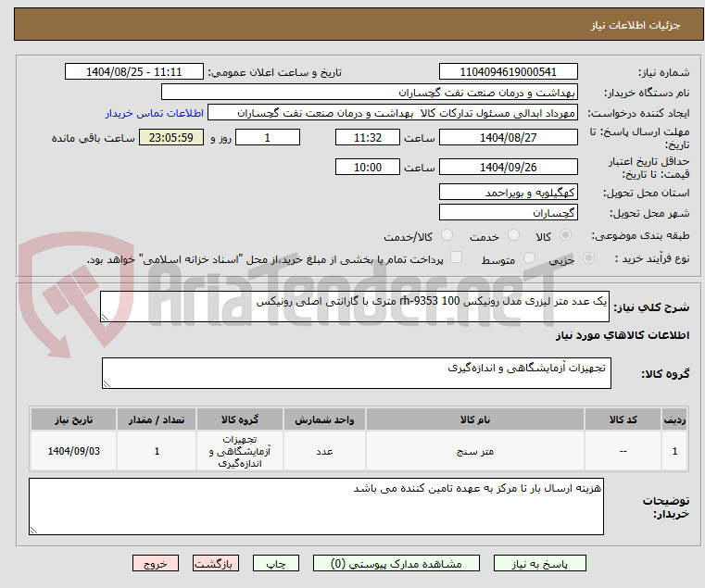Toggle the اسناد خزانه اسلامی payment checkbox
Viewport: 705px width, 588px height.
point(456,257)
